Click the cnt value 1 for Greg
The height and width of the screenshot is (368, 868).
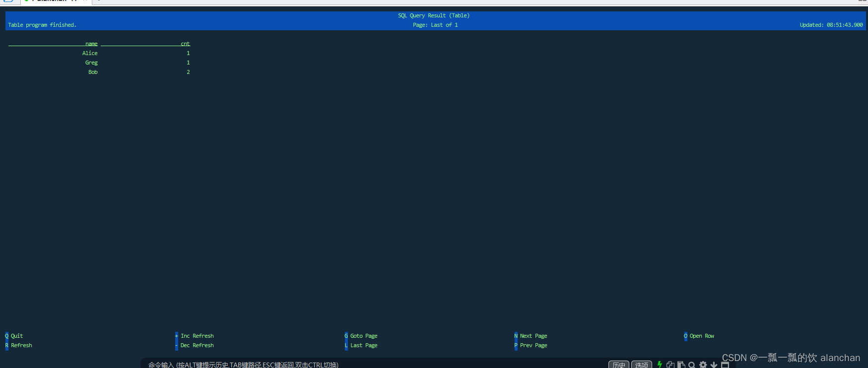(188, 62)
